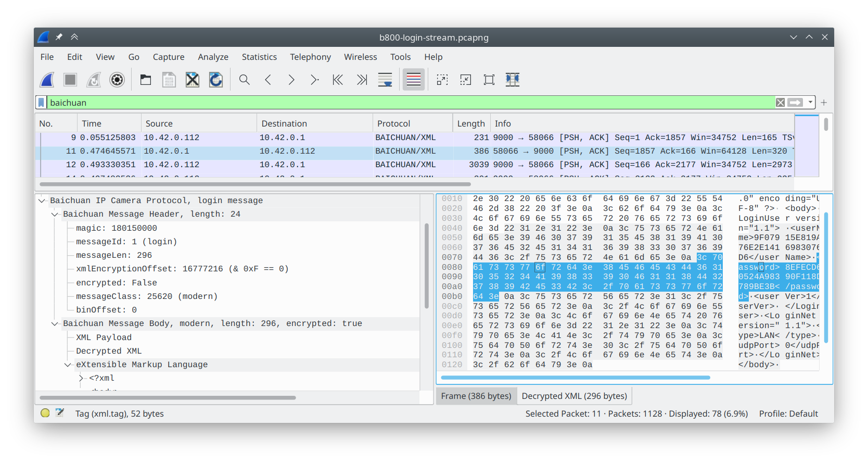Add a filter button with plus
Image resolution: width=868 pixels, height=463 pixels.
point(824,103)
